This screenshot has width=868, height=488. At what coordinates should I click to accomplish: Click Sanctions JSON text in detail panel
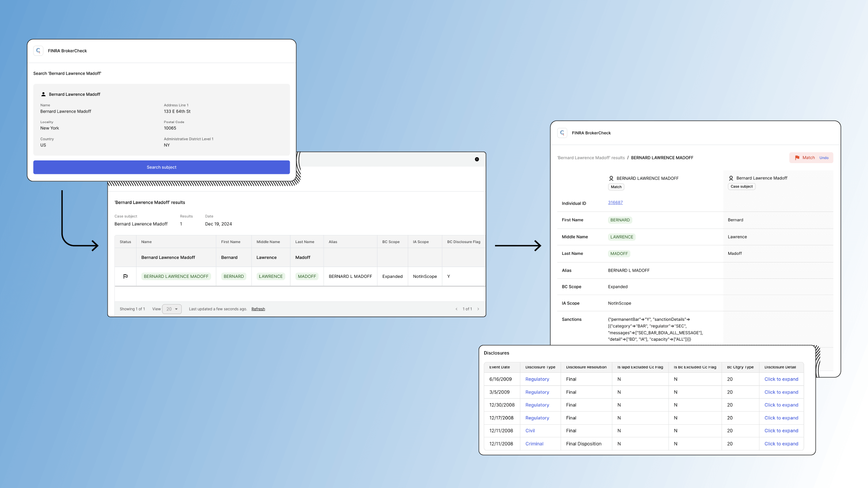[x=656, y=329]
